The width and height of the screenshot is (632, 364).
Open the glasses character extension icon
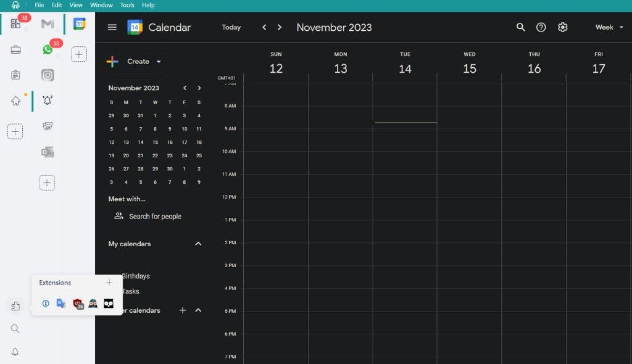point(93,304)
